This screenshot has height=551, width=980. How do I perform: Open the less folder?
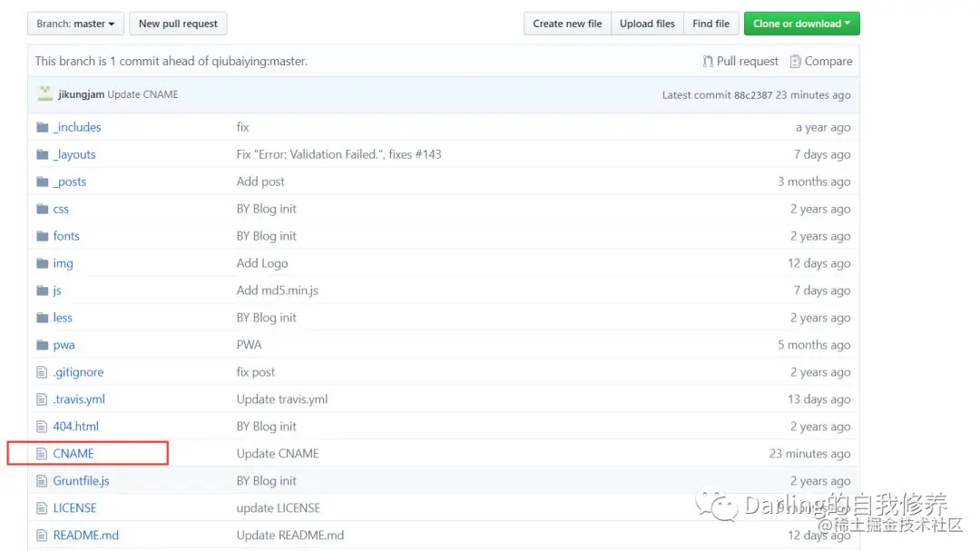click(63, 318)
